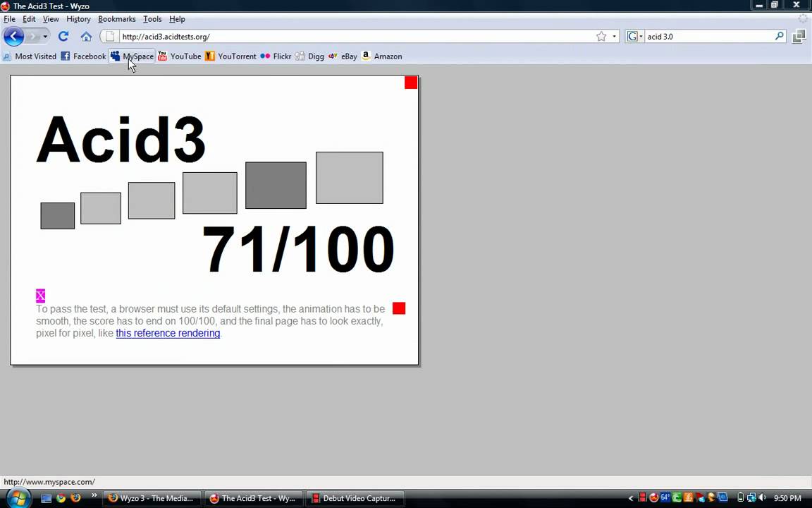Expand the quick launch overflow chevron
The image size is (812, 508).
(x=94, y=496)
